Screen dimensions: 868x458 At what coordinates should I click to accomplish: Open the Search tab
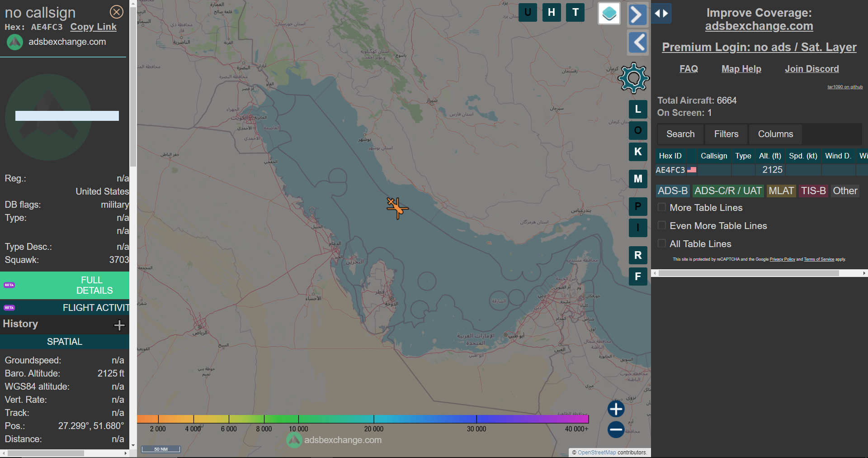pyautogui.click(x=680, y=134)
